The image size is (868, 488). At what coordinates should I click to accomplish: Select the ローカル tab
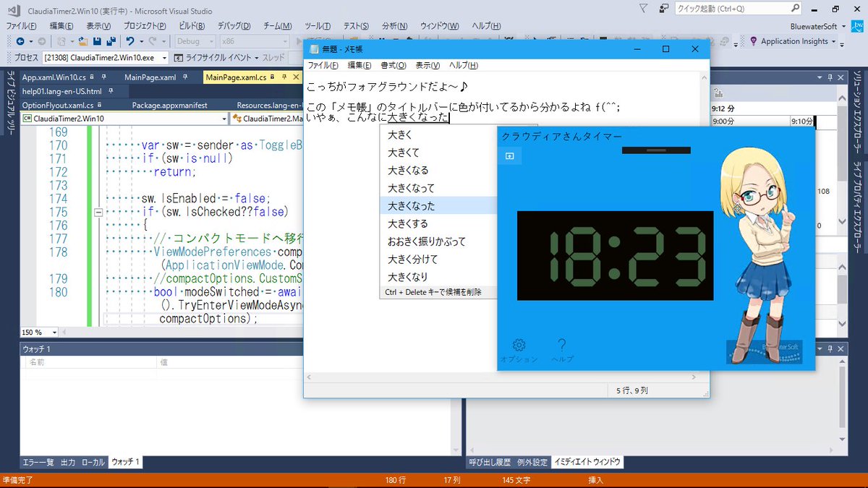[93, 462]
